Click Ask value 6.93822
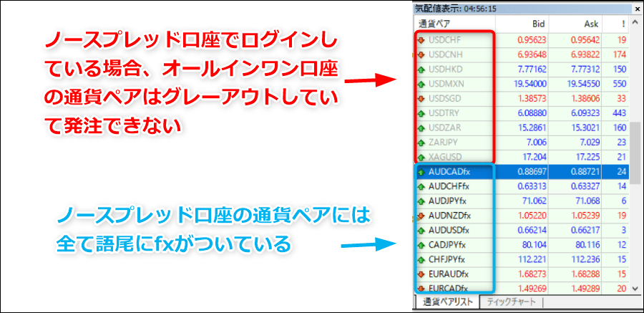Viewport: 644px width, 313px height. coord(585,54)
